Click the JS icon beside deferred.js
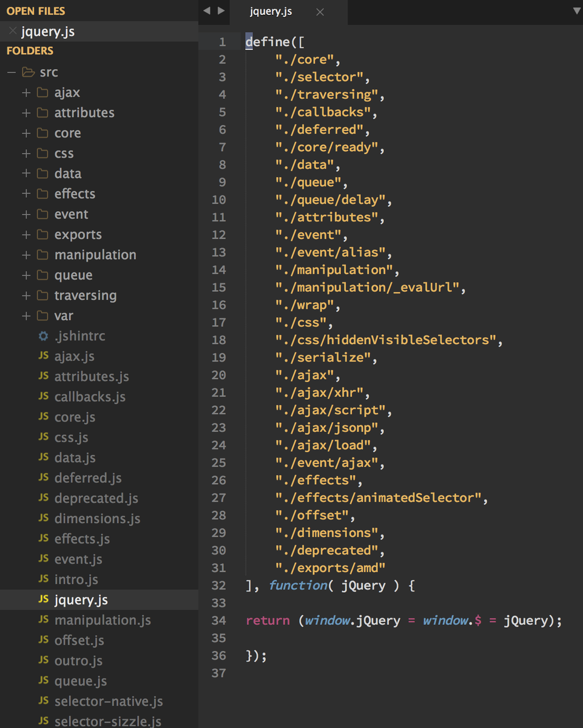 point(43,477)
